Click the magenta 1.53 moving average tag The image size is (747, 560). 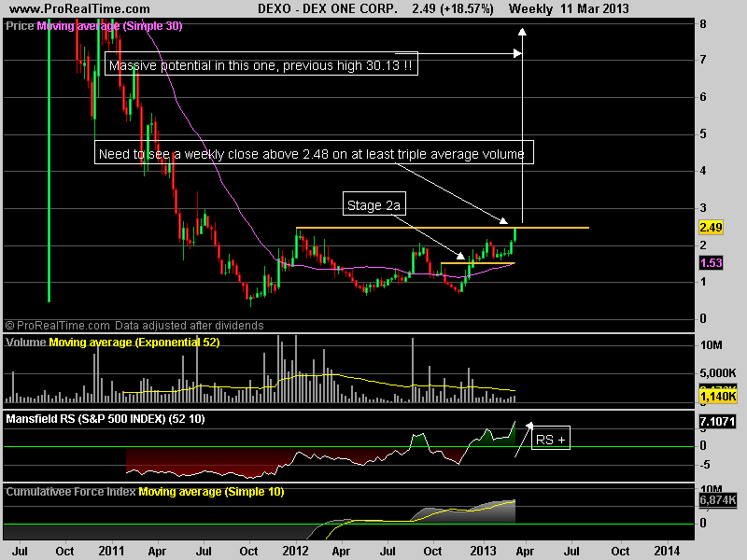click(711, 263)
